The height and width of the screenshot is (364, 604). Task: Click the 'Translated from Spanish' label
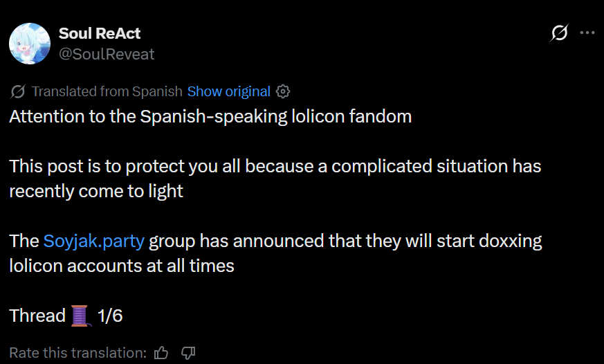[107, 91]
